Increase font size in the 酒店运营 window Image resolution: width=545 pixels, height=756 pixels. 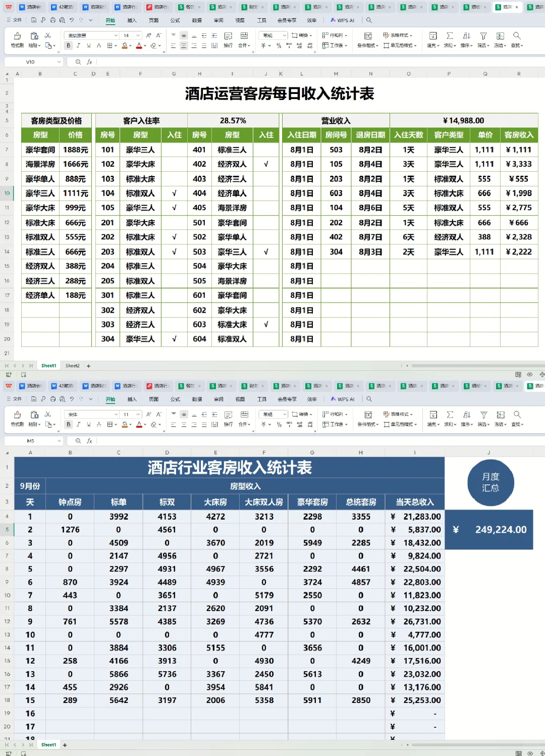pyautogui.click(x=148, y=35)
